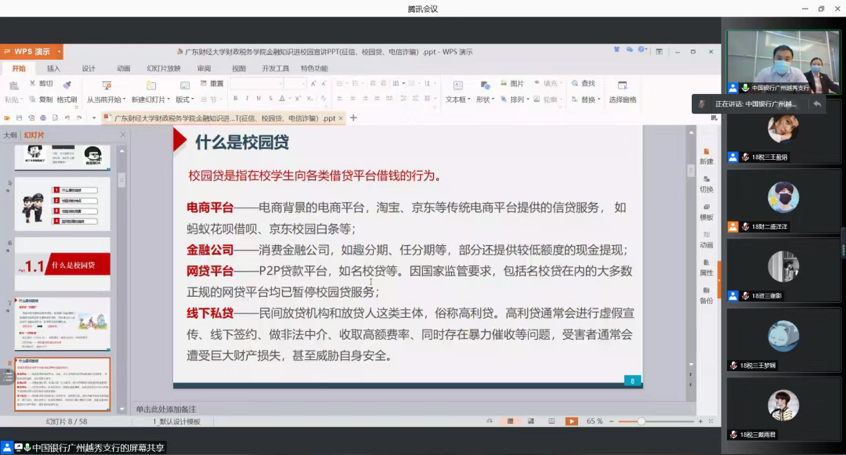Switch to normal view in status bar
The image size is (846, 455).
coord(510,421)
